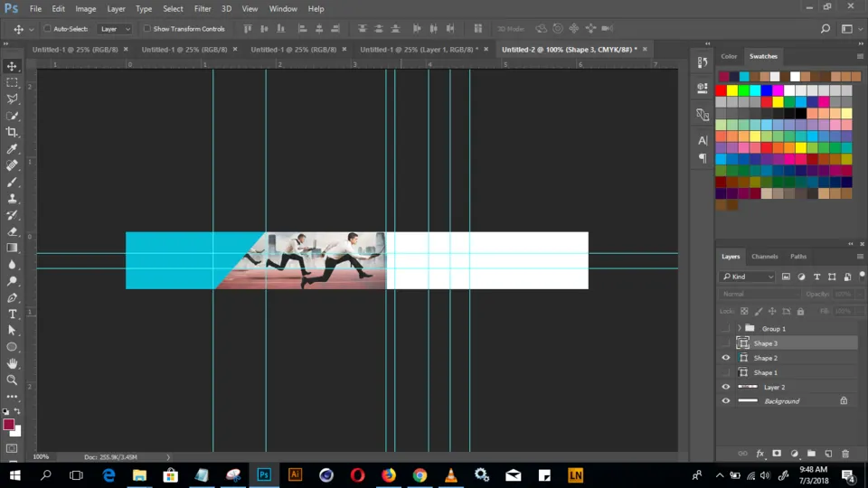Show the Group 1 layer group
This screenshot has height=488, width=868.
[726, 329]
